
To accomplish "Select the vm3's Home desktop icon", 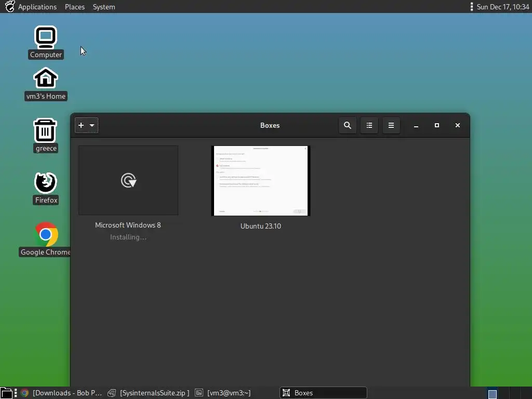I will 46,84.
